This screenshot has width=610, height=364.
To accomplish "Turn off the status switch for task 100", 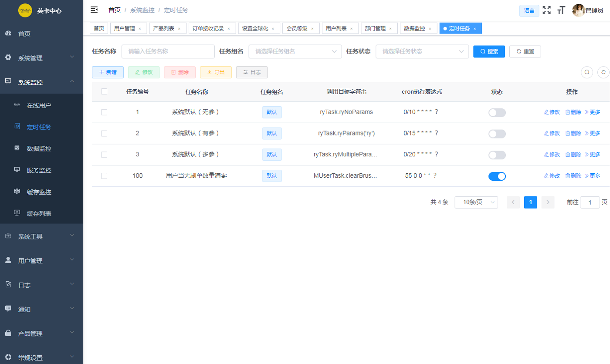I will point(497,176).
